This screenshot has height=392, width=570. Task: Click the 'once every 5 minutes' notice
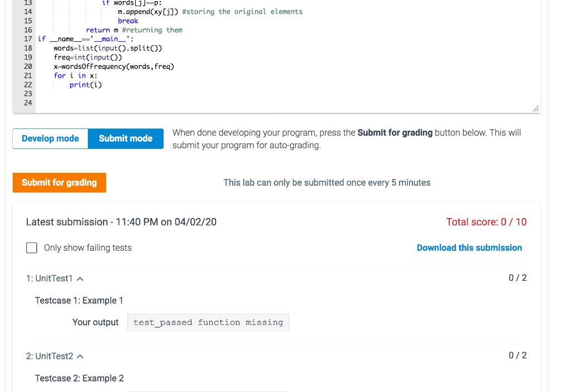(327, 182)
